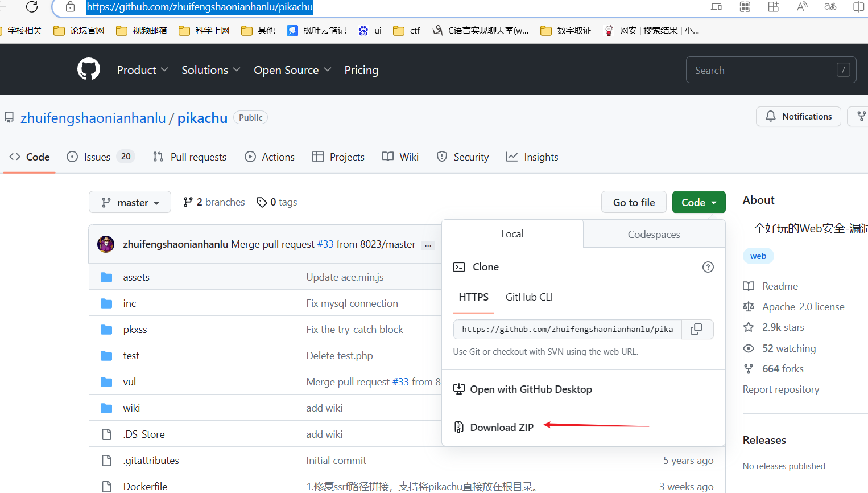Click the browser apps grid icon

(745, 7)
